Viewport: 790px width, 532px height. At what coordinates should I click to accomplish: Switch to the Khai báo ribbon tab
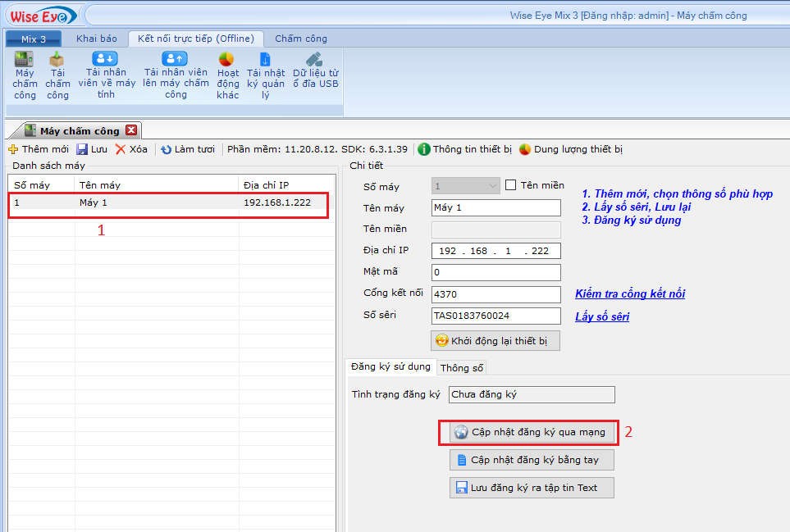(x=97, y=39)
